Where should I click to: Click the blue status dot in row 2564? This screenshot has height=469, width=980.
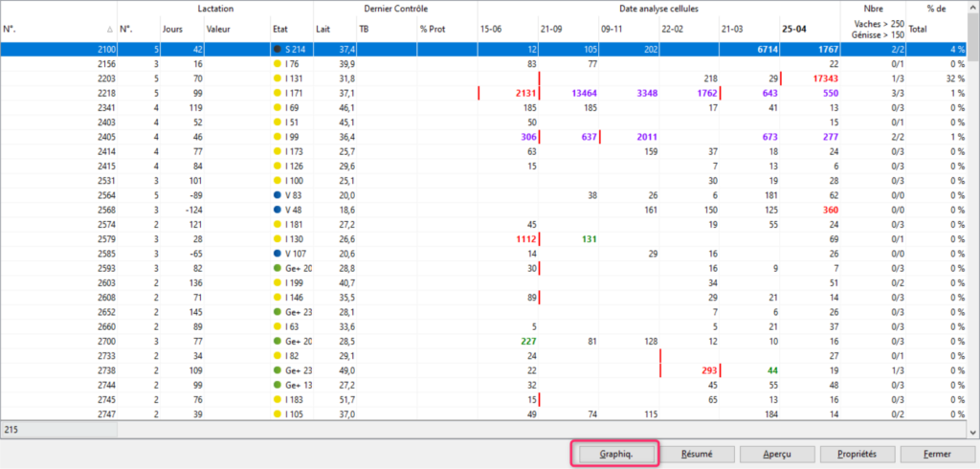(278, 194)
